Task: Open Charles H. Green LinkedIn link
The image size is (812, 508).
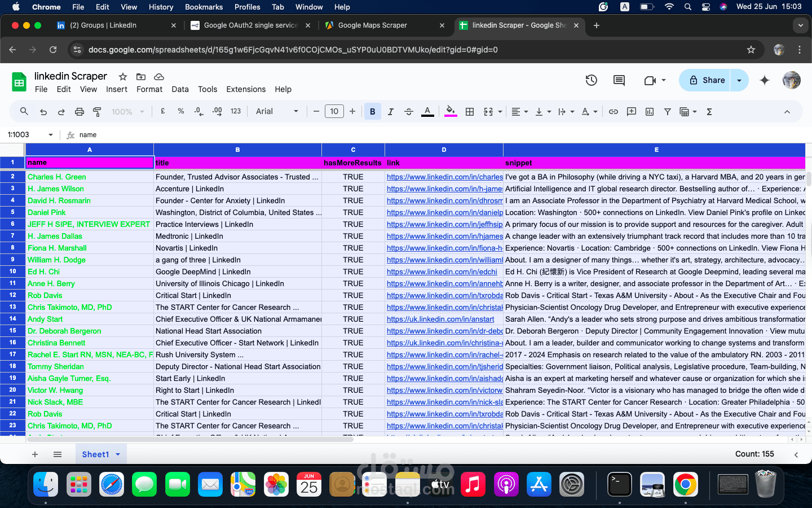Action: 445,177
